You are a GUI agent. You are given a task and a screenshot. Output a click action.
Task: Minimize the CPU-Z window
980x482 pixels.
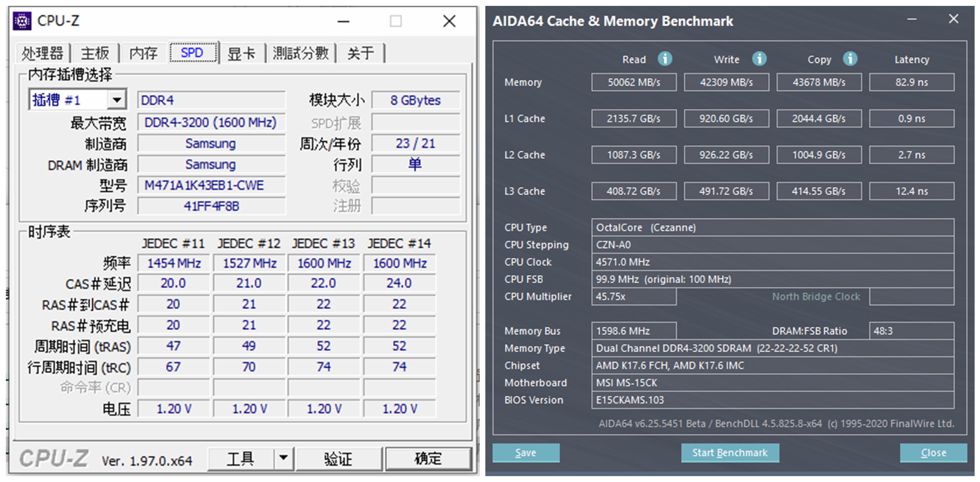point(343,22)
